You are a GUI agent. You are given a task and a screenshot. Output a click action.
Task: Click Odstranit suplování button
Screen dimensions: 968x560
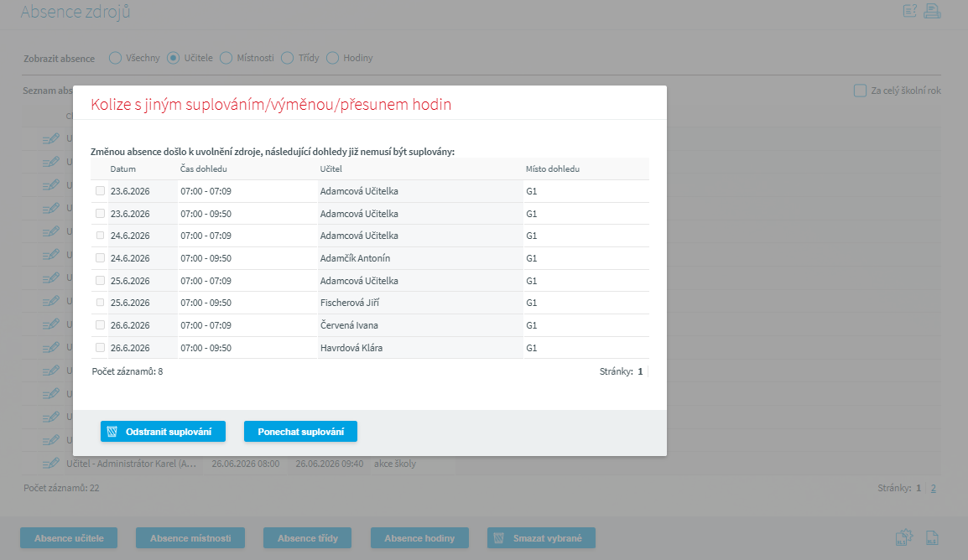(x=163, y=432)
